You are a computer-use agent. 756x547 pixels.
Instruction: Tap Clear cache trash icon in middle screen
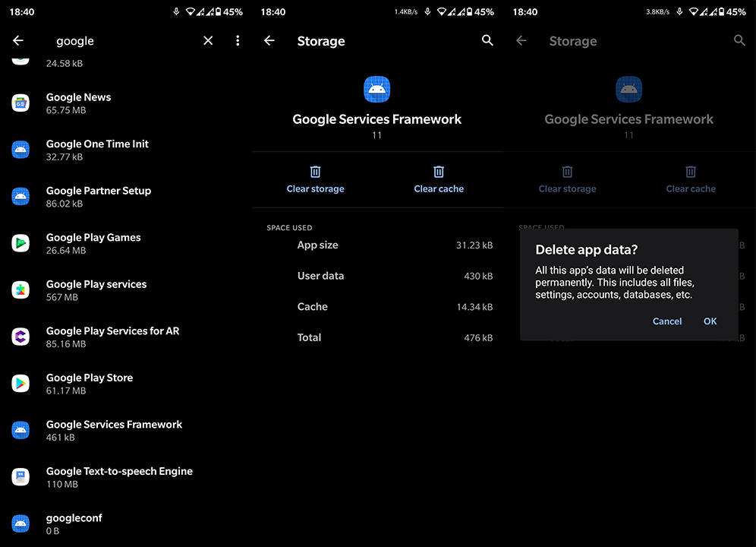439,172
